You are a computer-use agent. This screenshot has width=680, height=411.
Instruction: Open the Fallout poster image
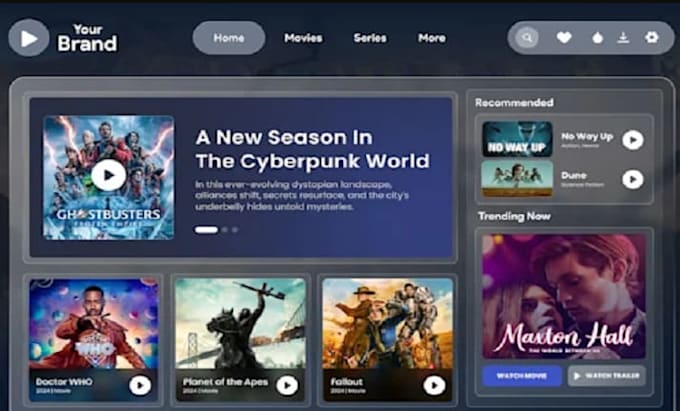coord(388,324)
